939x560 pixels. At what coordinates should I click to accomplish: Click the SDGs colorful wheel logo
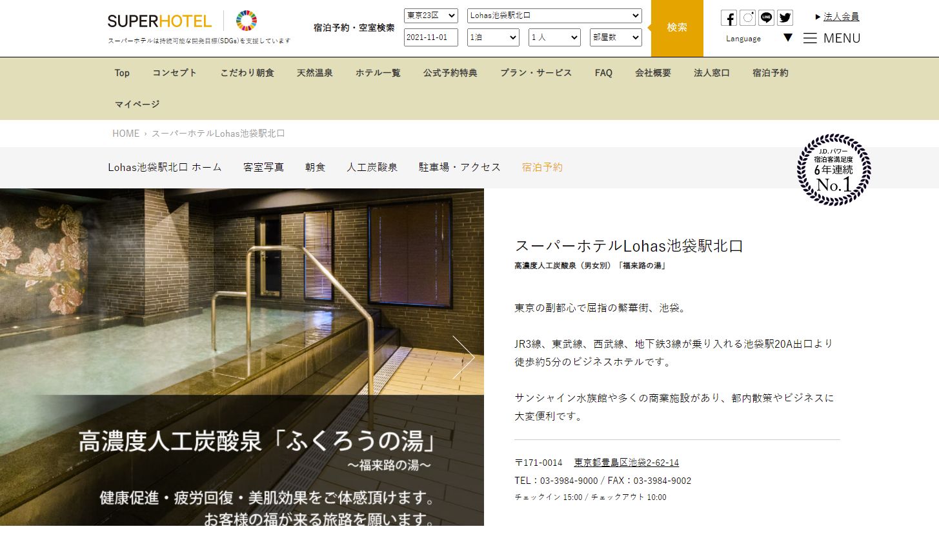coord(247,21)
